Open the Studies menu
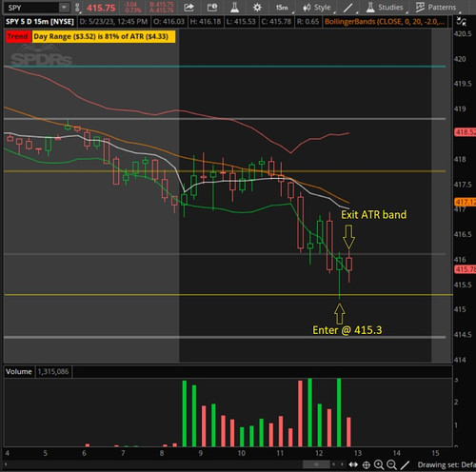The width and height of the screenshot is (476, 472). pos(385,8)
